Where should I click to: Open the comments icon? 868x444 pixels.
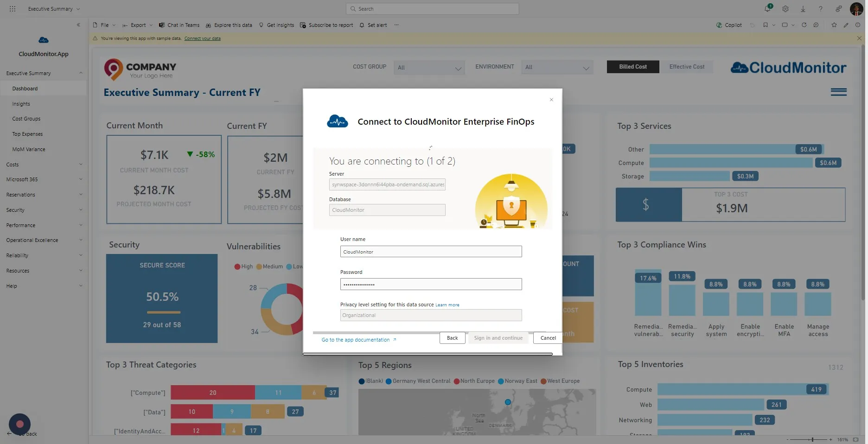pyautogui.click(x=816, y=25)
